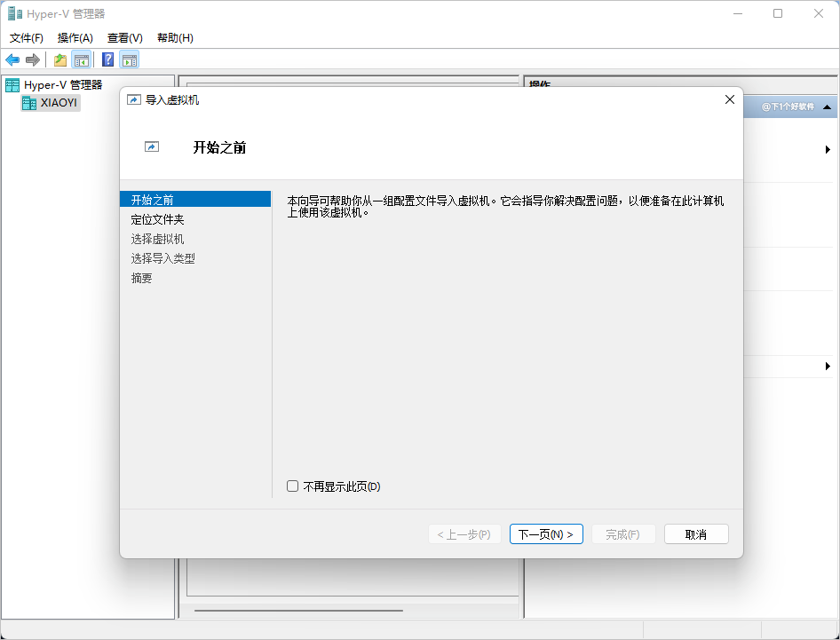Click 下一页(N) > button
Image resolution: width=840 pixels, height=640 pixels.
coord(546,534)
